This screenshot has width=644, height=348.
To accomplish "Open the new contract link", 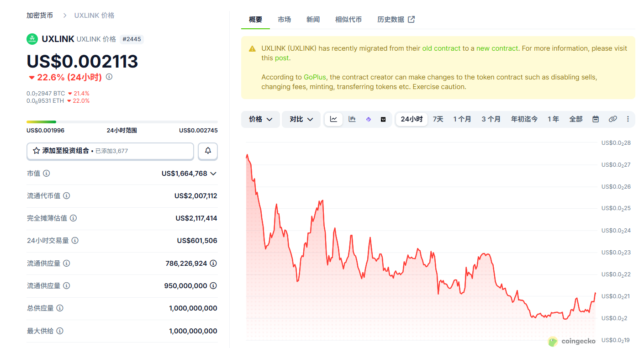I will 497,48.
